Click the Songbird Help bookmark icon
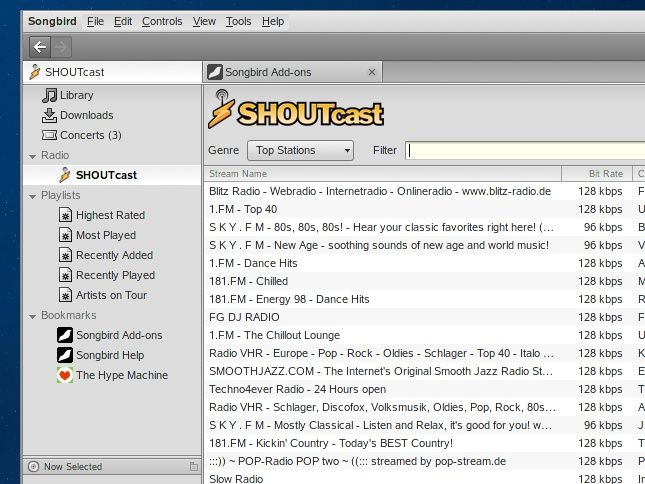The image size is (645, 484). [65, 355]
